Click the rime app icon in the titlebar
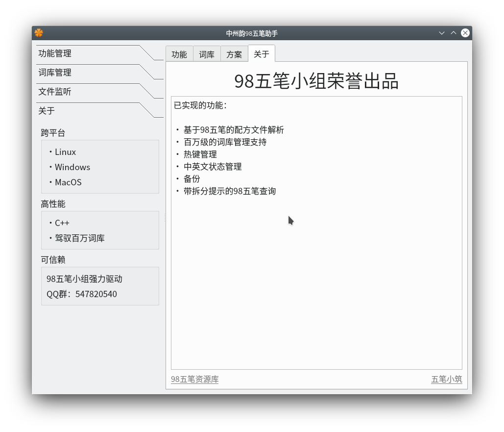Image resolution: width=504 pixels, height=432 pixels. pyautogui.click(x=38, y=32)
